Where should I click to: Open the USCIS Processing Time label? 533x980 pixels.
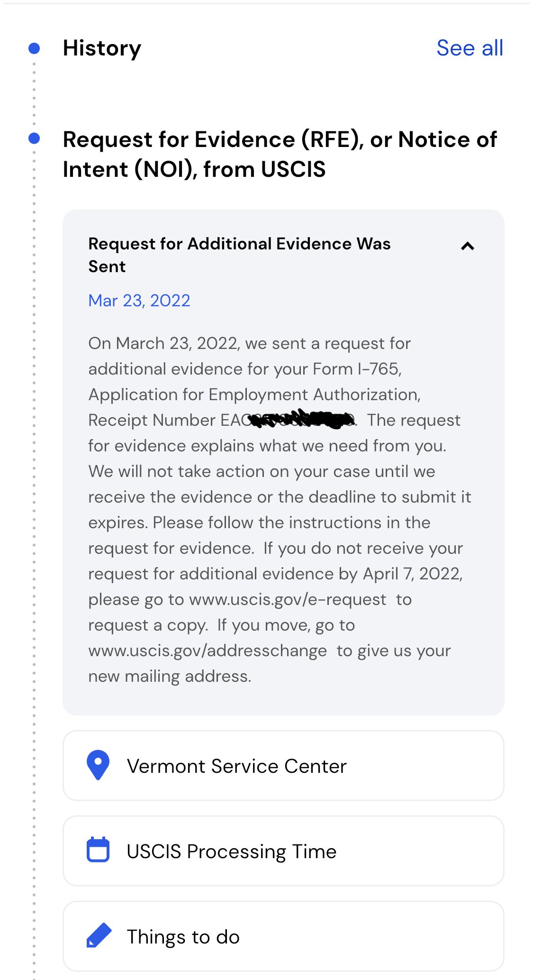click(x=232, y=852)
